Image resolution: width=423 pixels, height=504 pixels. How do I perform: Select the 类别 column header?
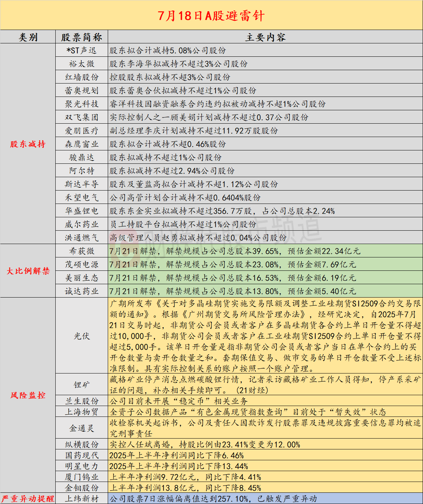coord(28,37)
